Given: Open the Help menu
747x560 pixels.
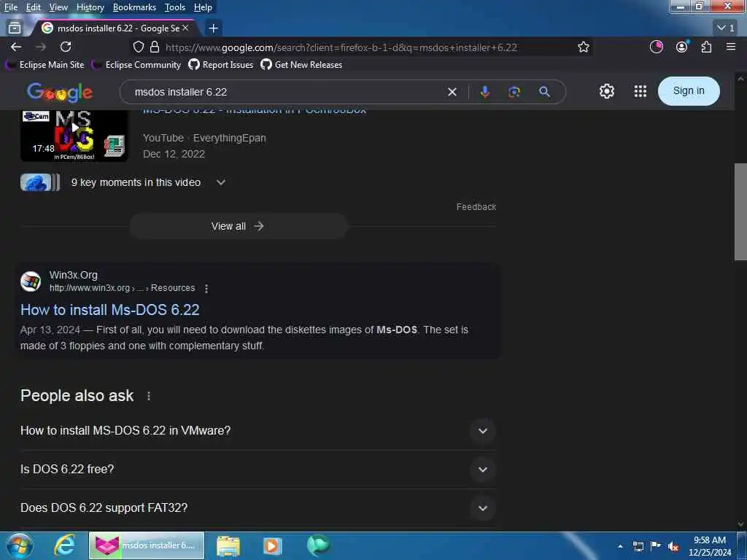Looking at the screenshot, I should click(203, 7).
